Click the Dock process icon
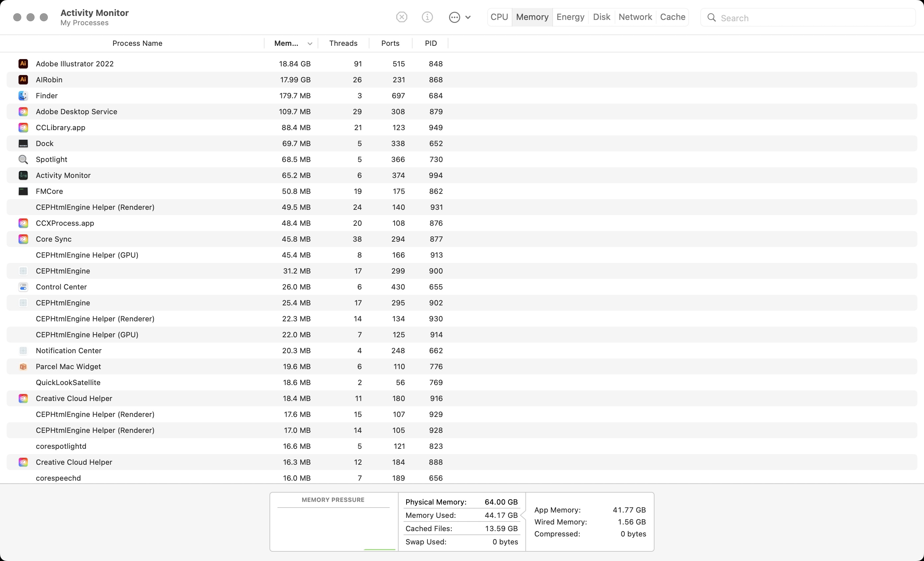Viewport: 924px width, 561px height. click(x=23, y=143)
